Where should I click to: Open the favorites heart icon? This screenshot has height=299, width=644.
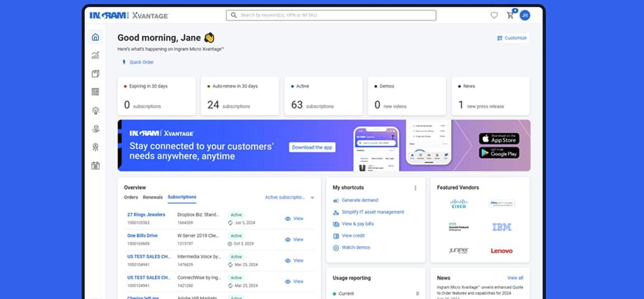pos(494,15)
